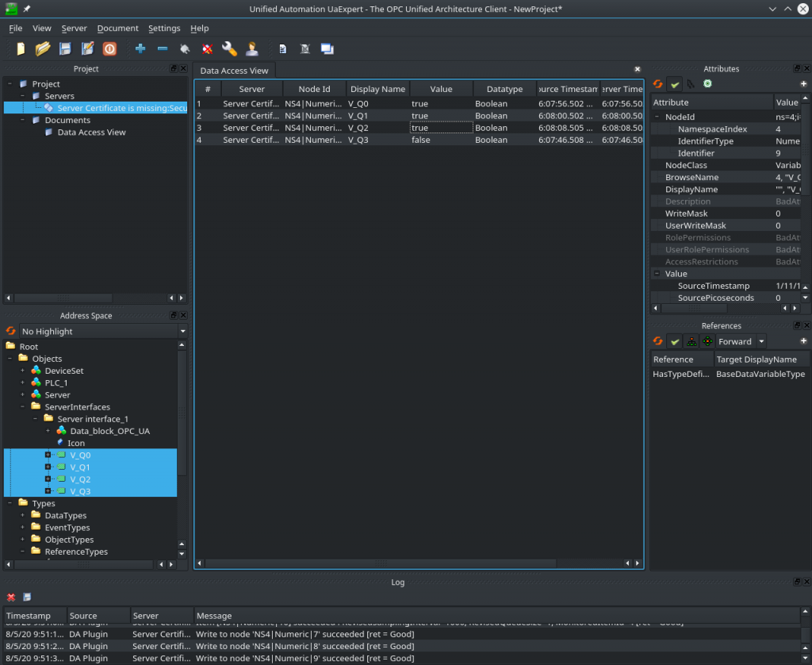The image size is (812, 665).
Task: Toggle the green checkmark in References toolbar
Action: [674, 341]
